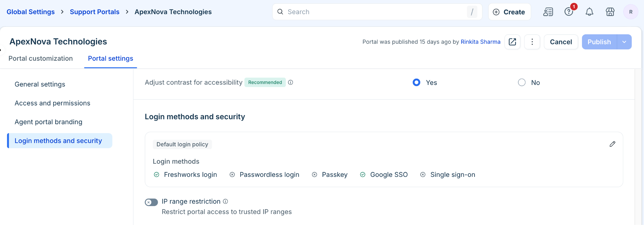Open the marketplace store icon
Viewport: 644px width, 225px height.
[610, 12]
